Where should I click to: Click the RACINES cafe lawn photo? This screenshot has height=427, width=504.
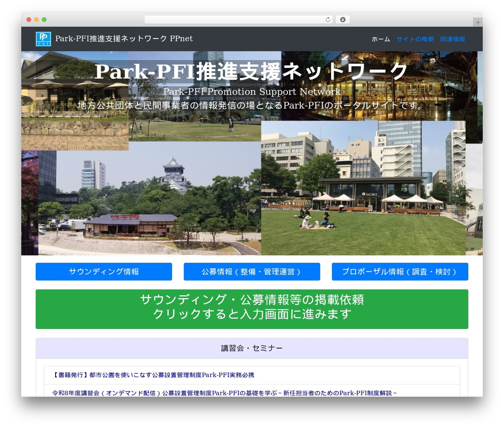point(363,188)
